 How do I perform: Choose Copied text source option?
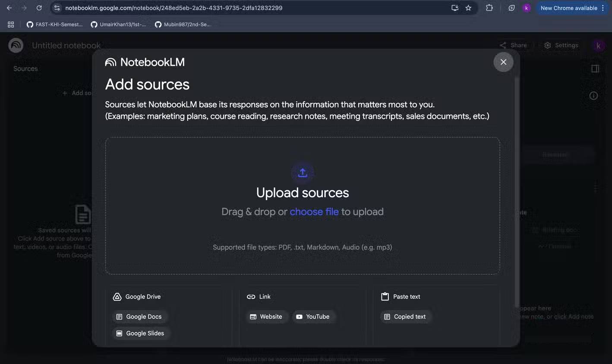pyautogui.click(x=406, y=317)
